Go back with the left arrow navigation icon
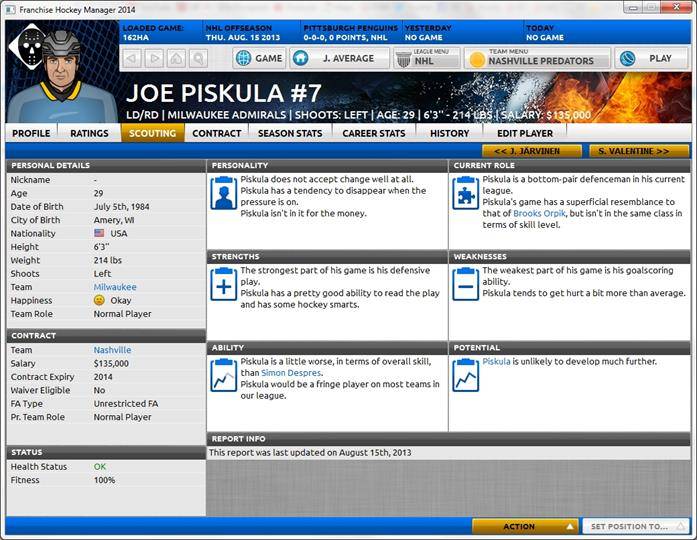 coord(132,58)
